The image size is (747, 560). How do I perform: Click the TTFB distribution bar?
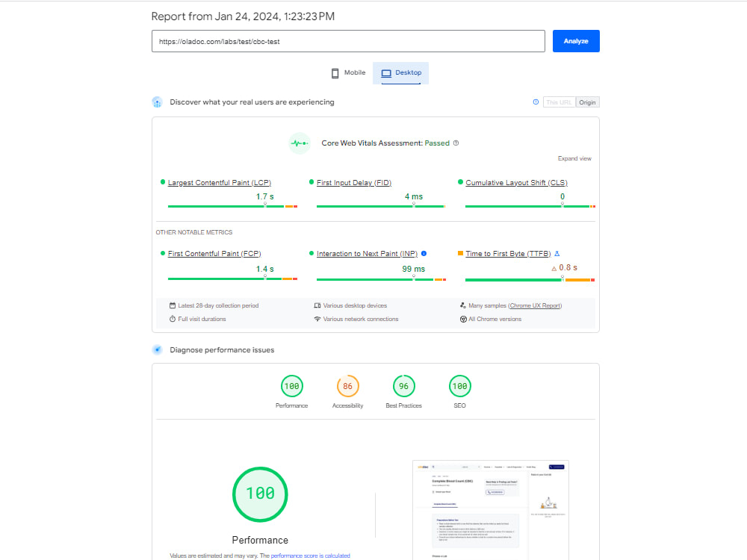point(530,280)
